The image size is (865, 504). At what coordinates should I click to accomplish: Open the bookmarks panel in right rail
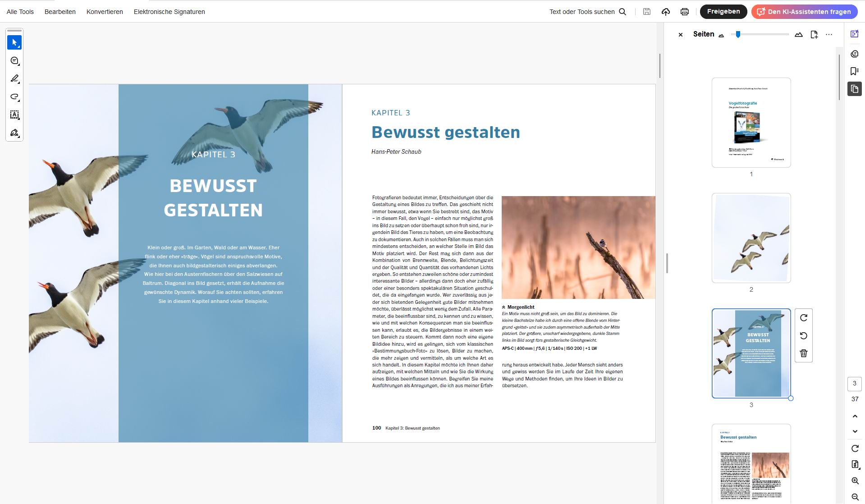855,71
